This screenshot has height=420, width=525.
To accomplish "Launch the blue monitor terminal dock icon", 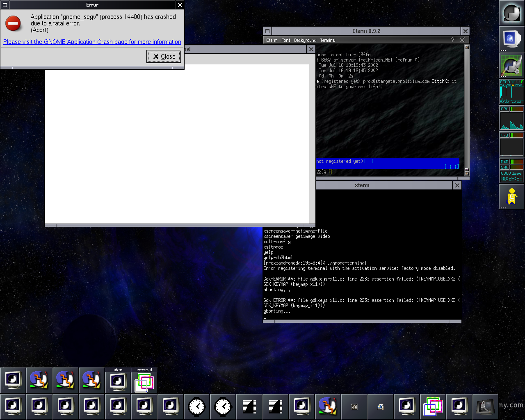I will (511, 39).
